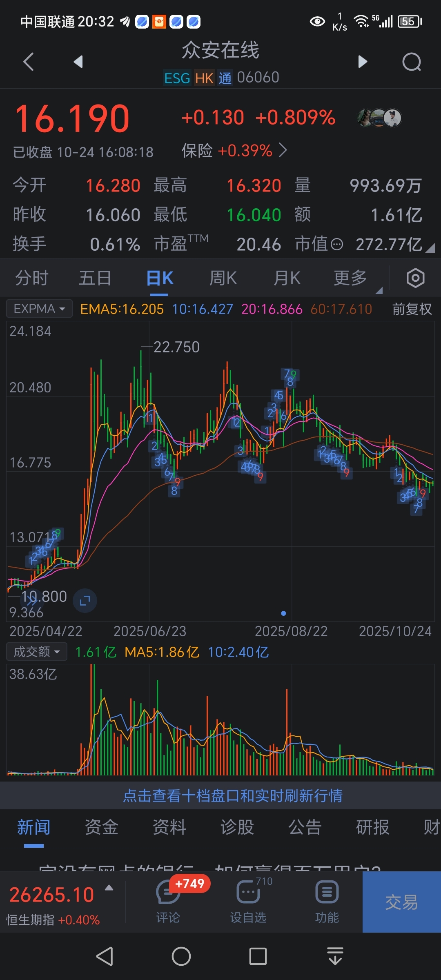Select the 周K chart tab
Screen dimensions: 441x980
click(x=223, y=278)
